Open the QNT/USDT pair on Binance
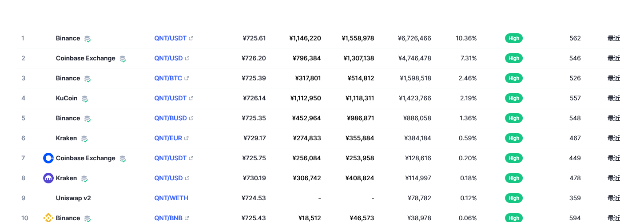This screenshot has width=644, height=222. click(171, 38)
